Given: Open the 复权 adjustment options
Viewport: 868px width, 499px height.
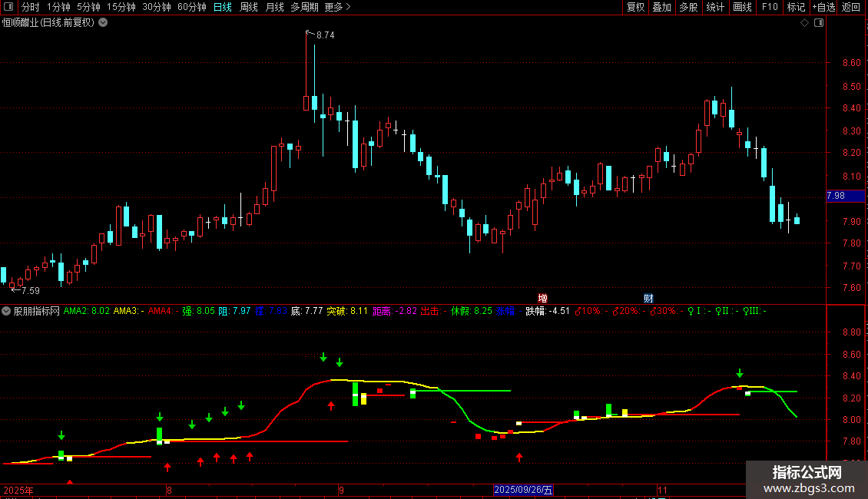Looking at the screenshot, I should tap(635, 7).
